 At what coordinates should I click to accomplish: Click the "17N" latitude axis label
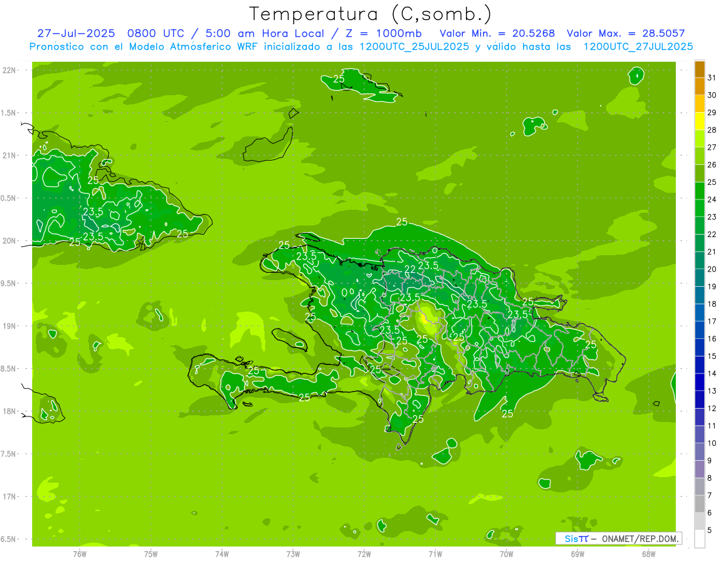(10, 497)
